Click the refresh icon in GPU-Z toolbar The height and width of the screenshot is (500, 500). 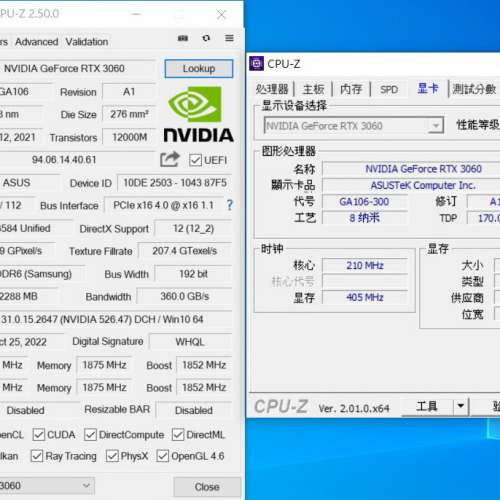[206, 38]
